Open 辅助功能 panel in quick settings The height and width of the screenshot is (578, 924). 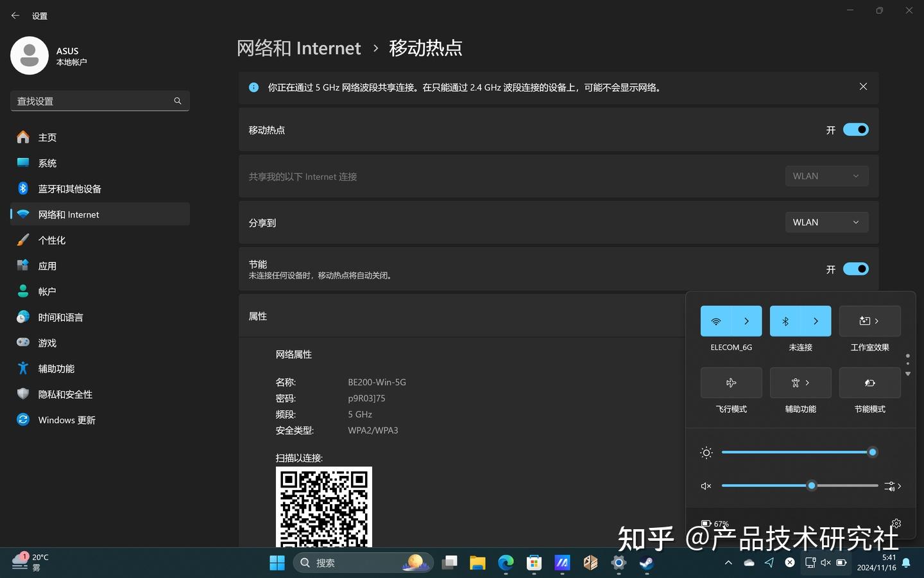click(x=800, y=383)
